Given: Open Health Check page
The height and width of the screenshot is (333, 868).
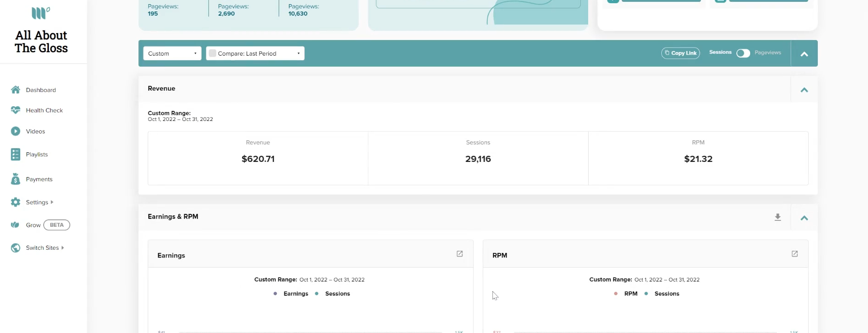Looking at the screenshot, I should [44, 110].
